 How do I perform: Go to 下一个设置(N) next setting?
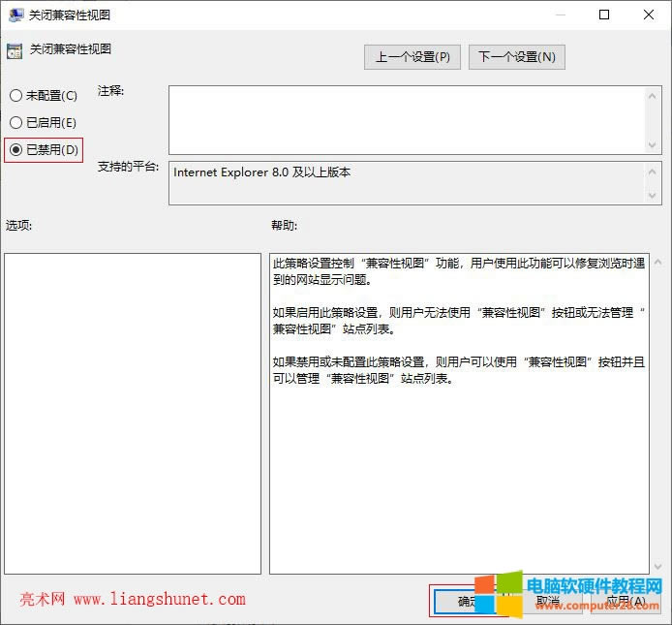517,57
